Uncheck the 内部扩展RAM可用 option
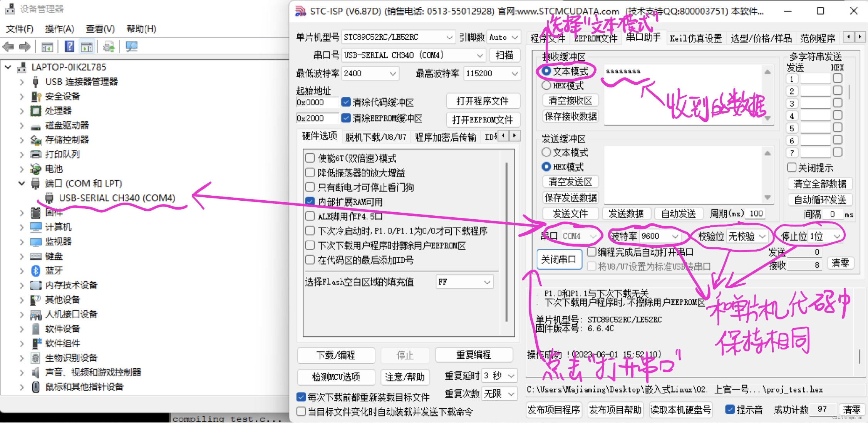868x423 pixels. [310, 201]
